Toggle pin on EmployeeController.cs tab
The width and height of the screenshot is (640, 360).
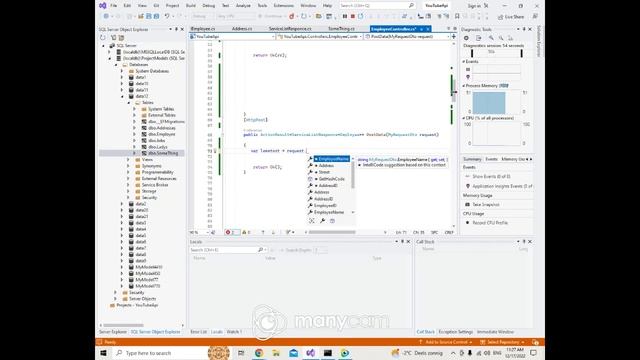[421, 29]
